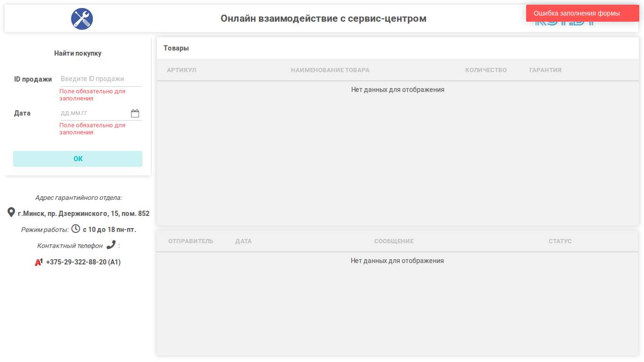Click the error message under Дата field
Screen dimensions: 644x362
[92, 129]
